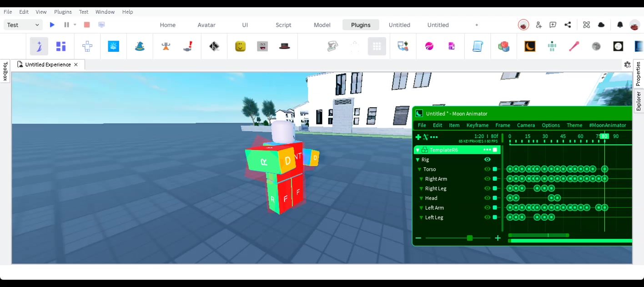Collapse the Head track
644x287 pixels.
click(x=421, y=198)
